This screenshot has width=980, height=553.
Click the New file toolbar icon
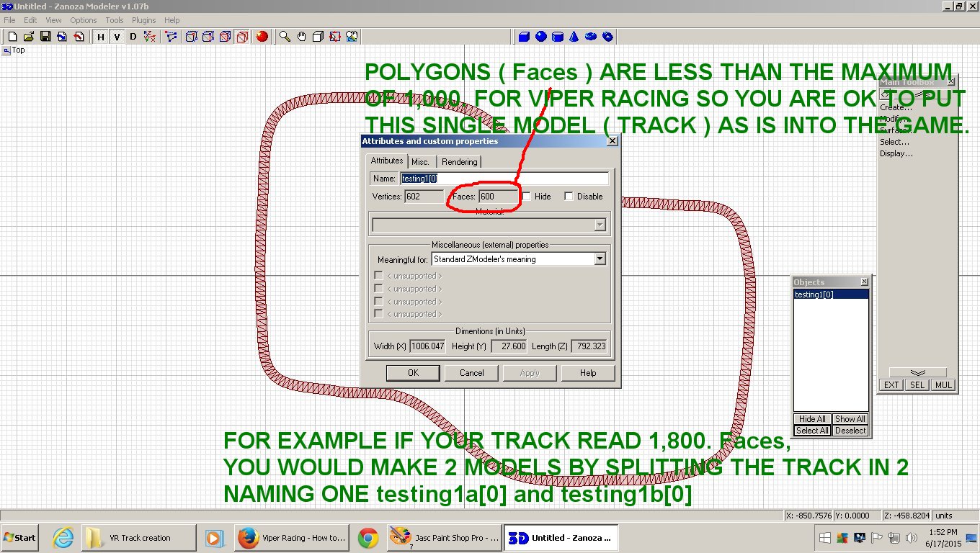click(x=12, y=37)
